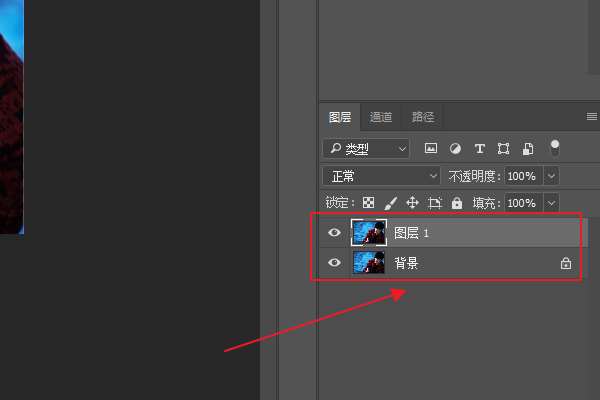Switch to the 路径 tab

(x=422, y=117)
